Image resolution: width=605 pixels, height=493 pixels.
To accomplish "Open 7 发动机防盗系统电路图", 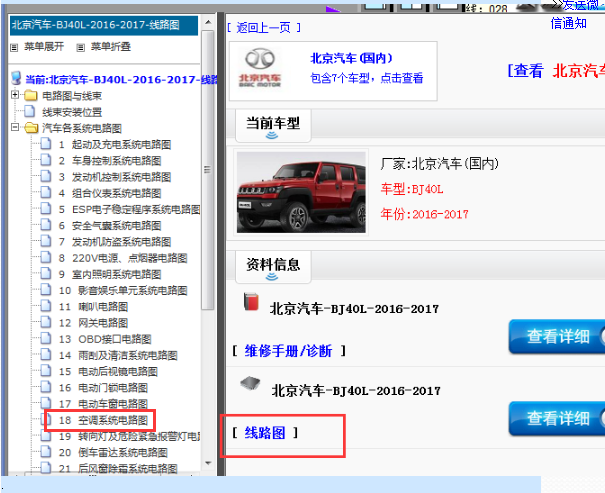I will pos(115,242).
